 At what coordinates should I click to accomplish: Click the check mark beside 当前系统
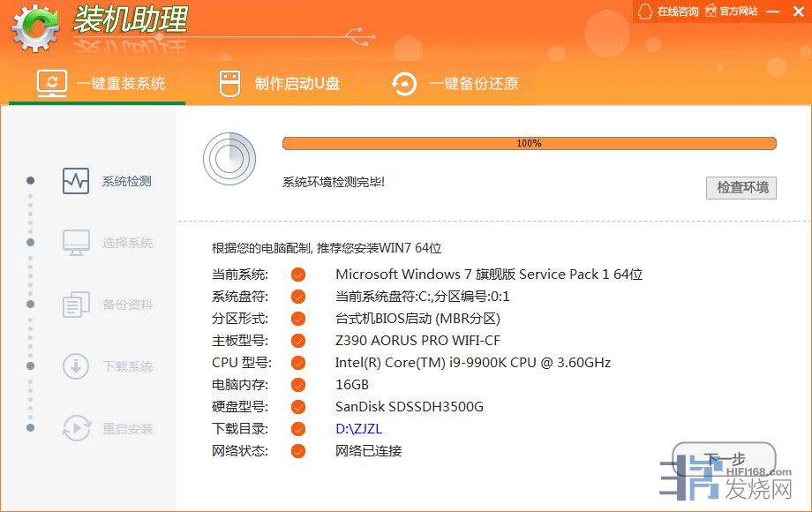(298, 275)
